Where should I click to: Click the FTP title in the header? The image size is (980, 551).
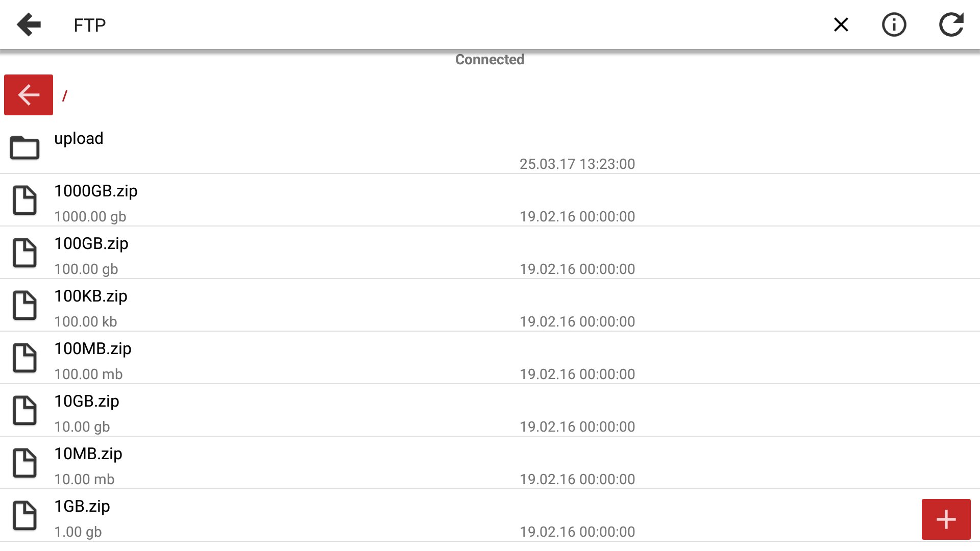[x=89, y=25]
